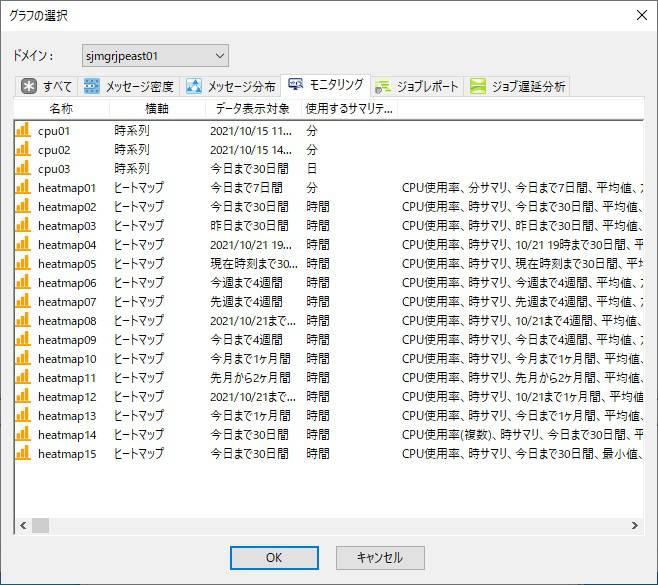658x585 pixels.
Task: Click the horizontal scrollbar right arrow
Action: click(634, 525)
